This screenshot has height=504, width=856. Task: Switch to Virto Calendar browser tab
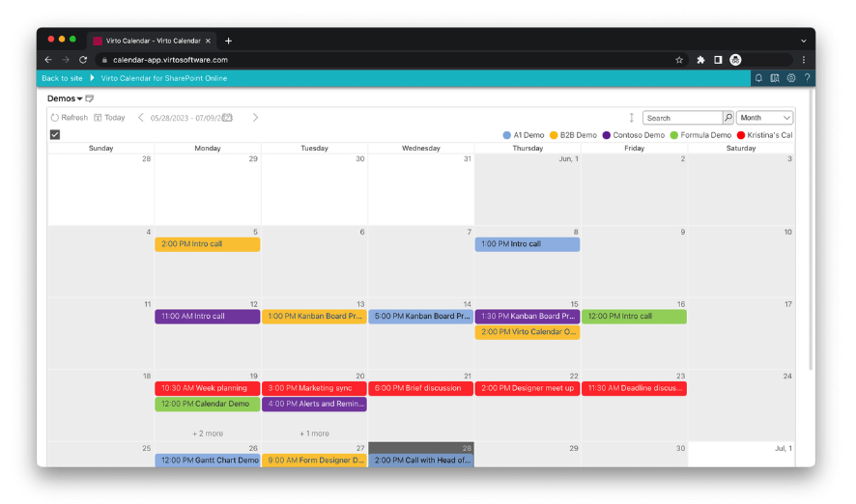tap(152, 41)
